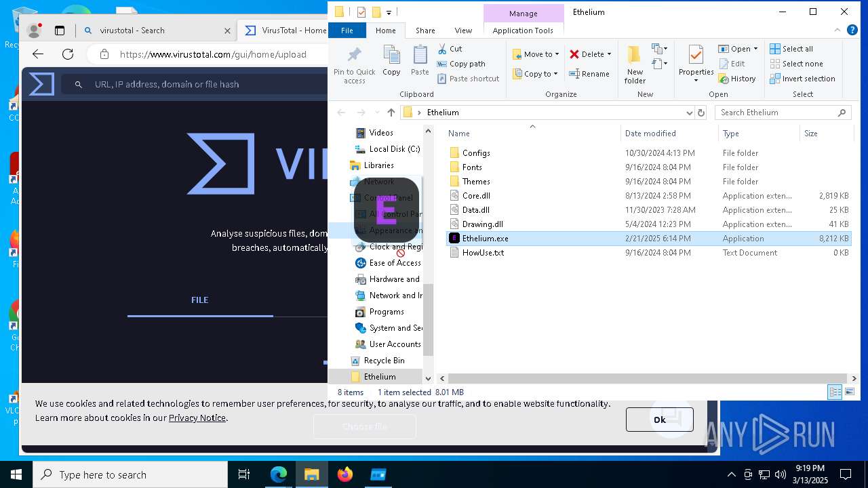Show file History

tap(737, 79)
